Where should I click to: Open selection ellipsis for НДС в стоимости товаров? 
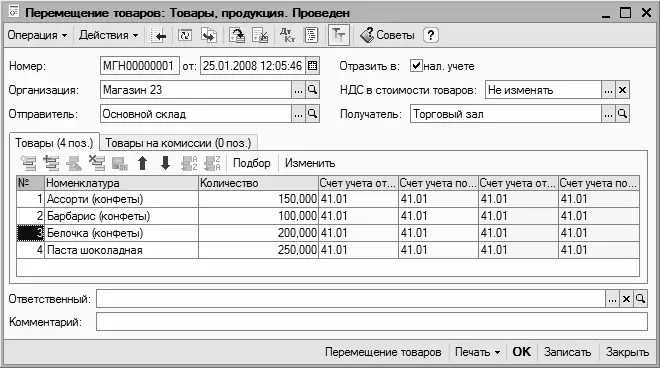pos(608,90)
